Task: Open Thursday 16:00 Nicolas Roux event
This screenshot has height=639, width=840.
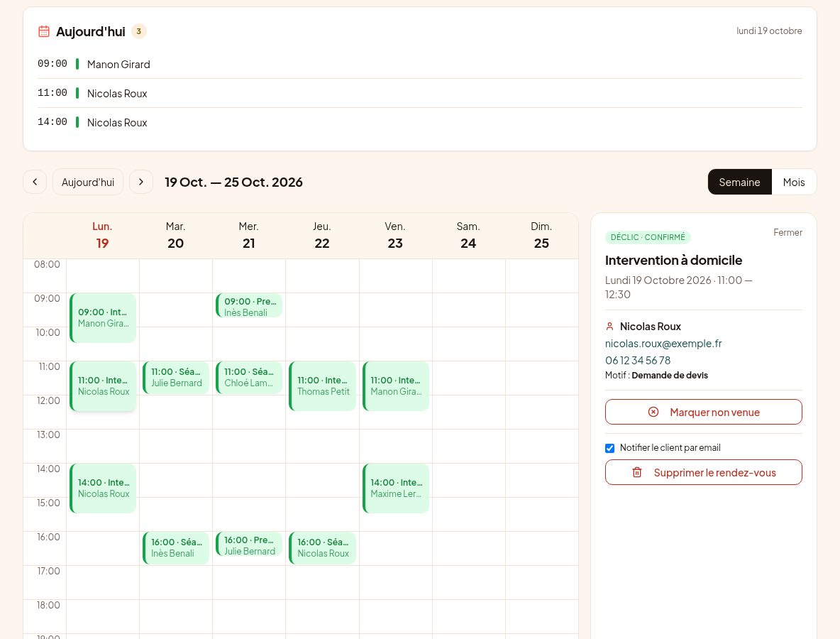Action: click(323, 548)
